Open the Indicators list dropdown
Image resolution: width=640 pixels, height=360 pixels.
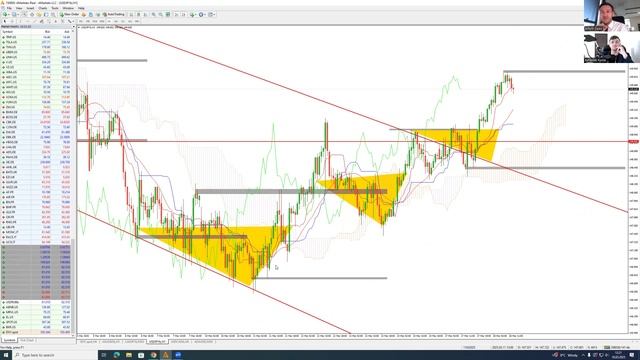pyautogui.click(x=193, y=14)
